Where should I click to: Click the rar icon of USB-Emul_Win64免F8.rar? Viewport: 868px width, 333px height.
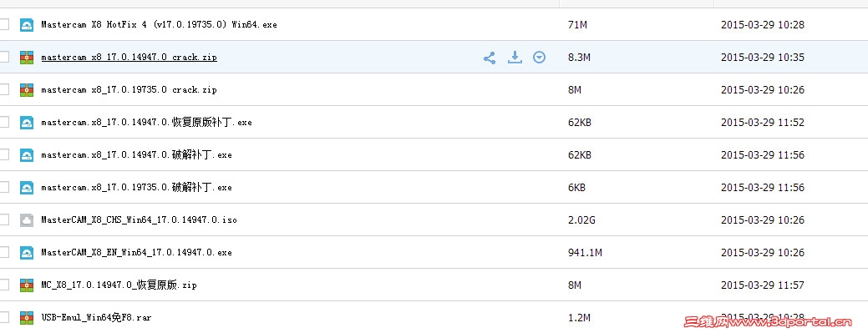tap(27, 317)
